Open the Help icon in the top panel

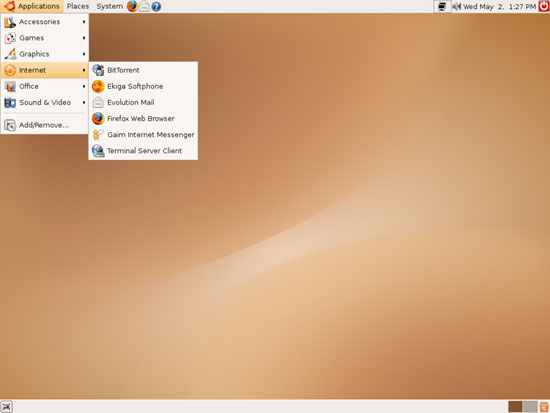pos(156,6)
